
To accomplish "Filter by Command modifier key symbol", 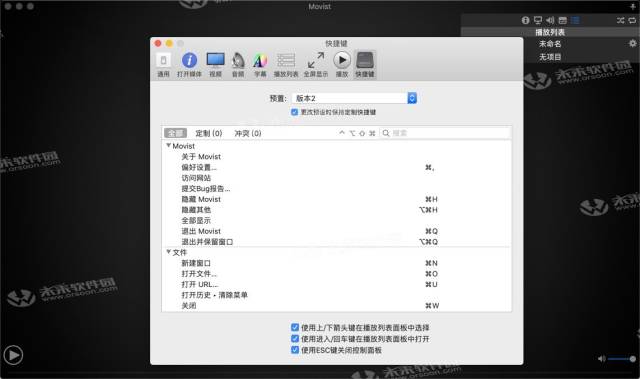I will coord(372,133).
